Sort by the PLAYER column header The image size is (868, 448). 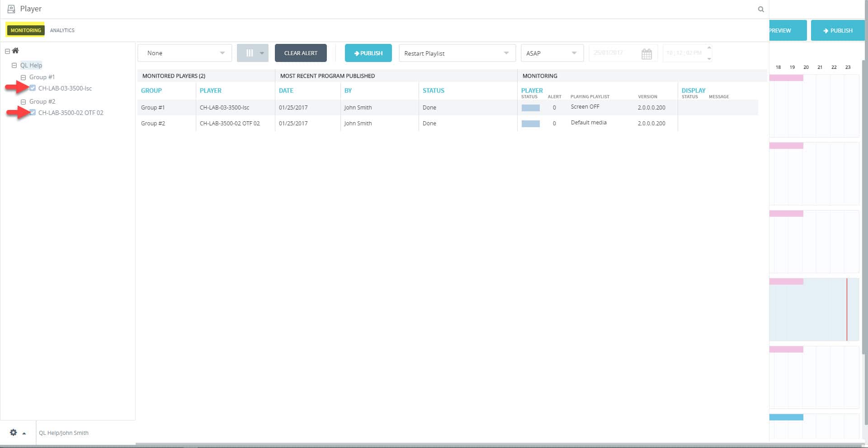coord(211,91)
